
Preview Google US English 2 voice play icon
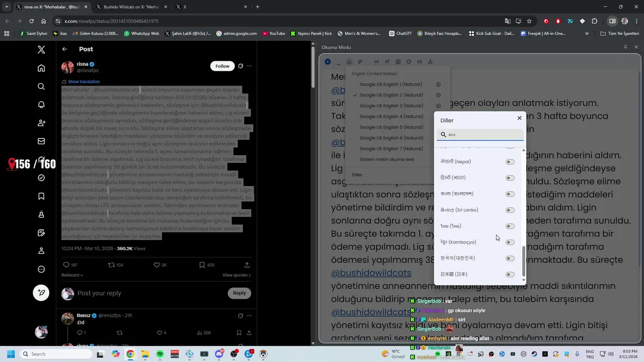(438, 95)
